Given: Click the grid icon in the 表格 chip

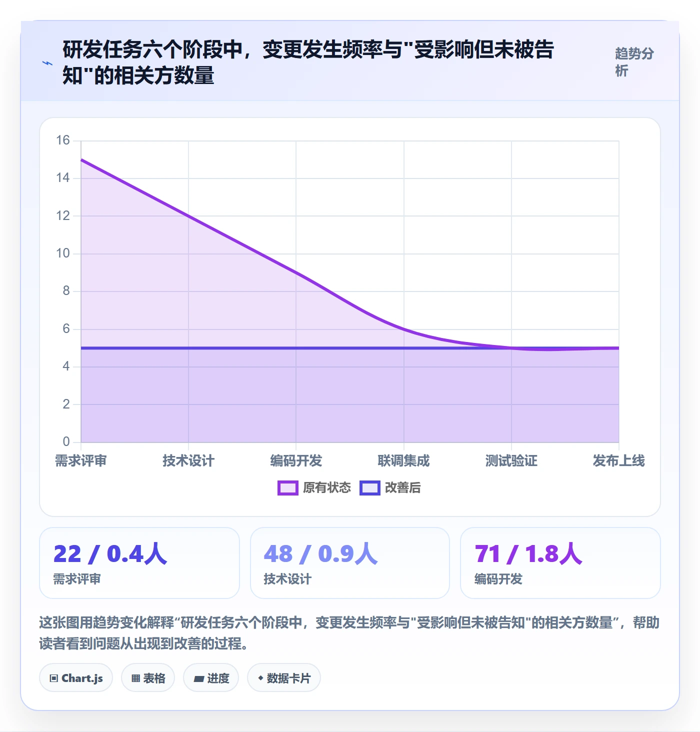Looking at the screenshot, I should pyautogui.click(x=135, y=678).
